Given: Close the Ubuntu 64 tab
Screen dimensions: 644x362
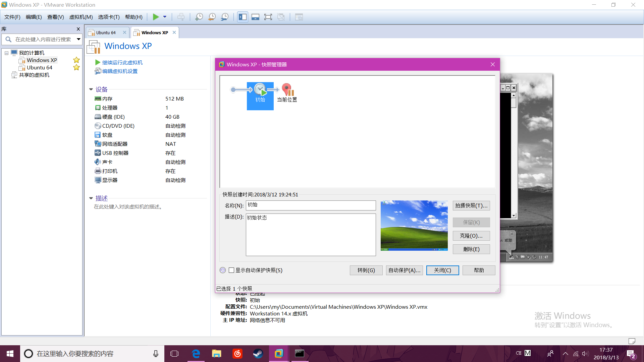Looking at the screenshot, I should click(x=124, y=33).
